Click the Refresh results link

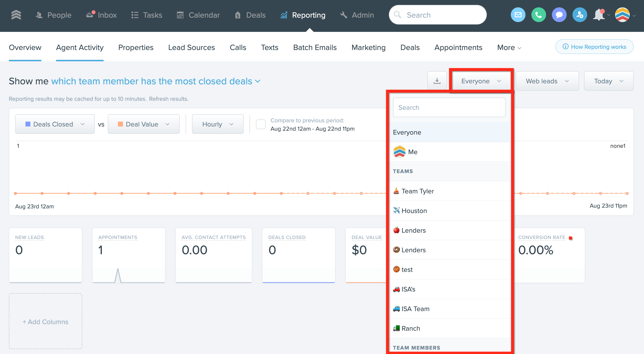tap(168, 99)
